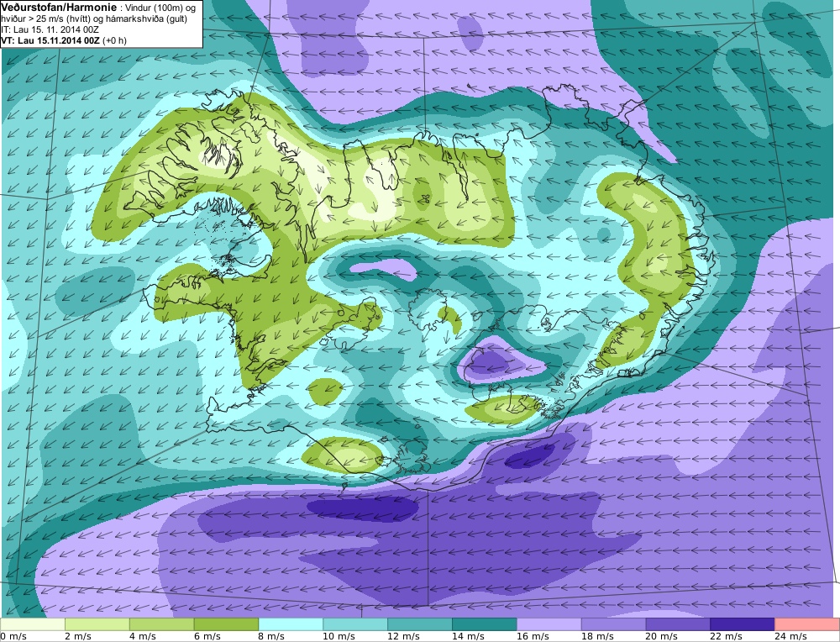Click the '8 m/s' legend label
Image resolution: width=840 pixels, height=642 pixels.
pos(272,636)
